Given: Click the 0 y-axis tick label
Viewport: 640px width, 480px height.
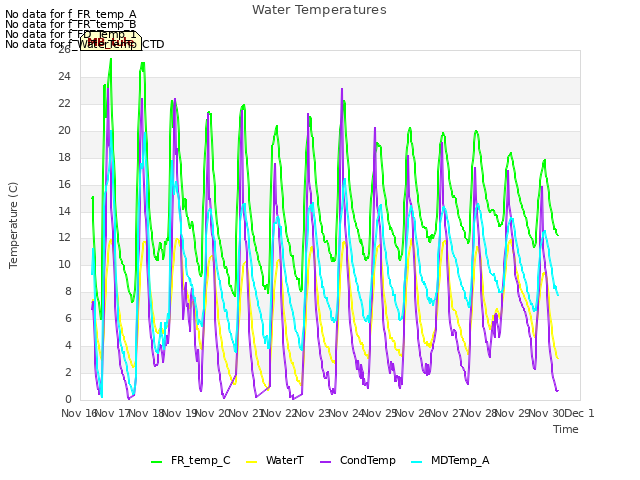Looking at the screenshot, I should (68, 399).
